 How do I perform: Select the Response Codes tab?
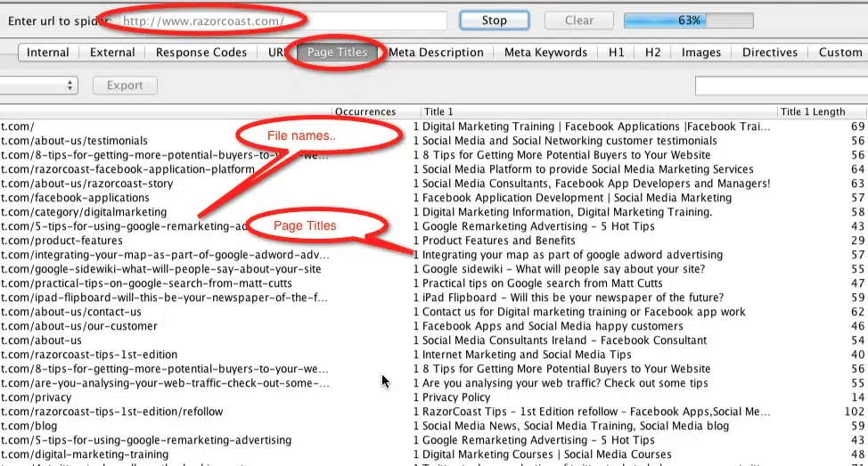tap(201, 53)
